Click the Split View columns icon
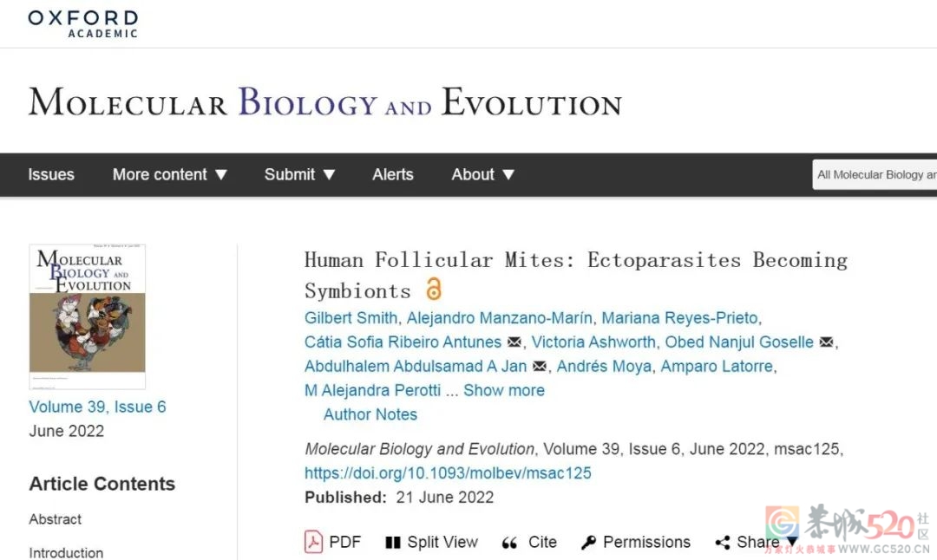Screen dimensions: 937x560 tap(393, 542)
